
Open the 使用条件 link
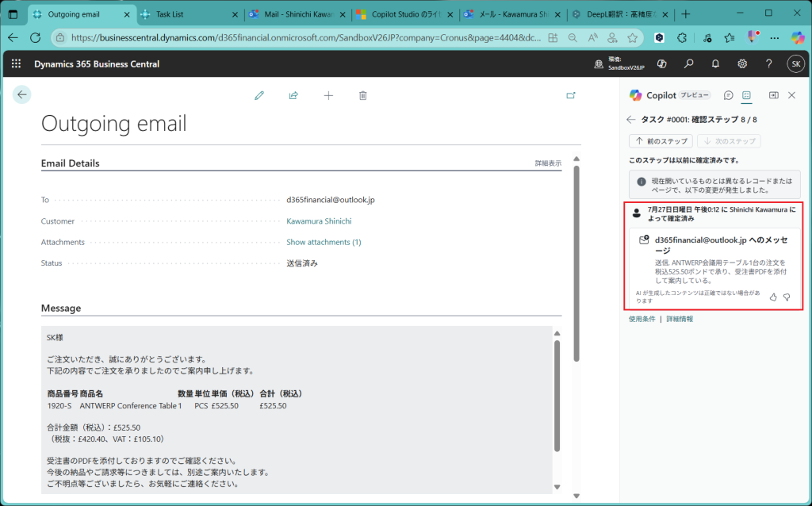[x=642, y=319]
